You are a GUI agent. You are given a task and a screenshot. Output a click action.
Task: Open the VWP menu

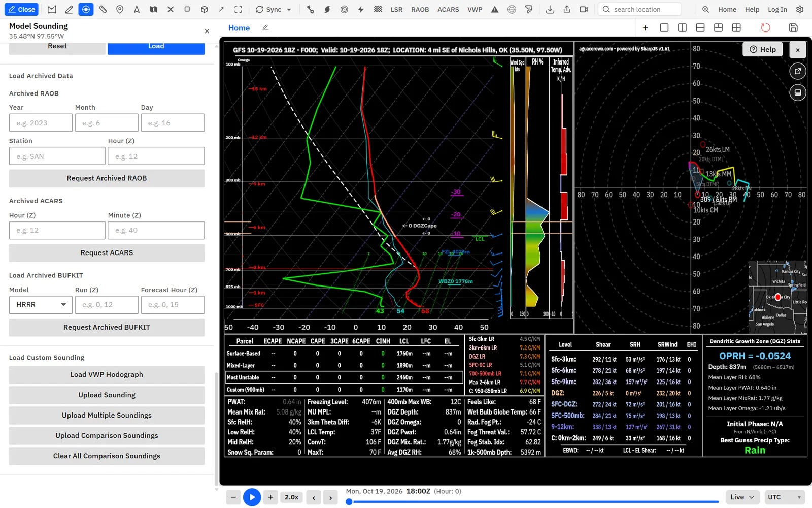click(x=475, y=9)
